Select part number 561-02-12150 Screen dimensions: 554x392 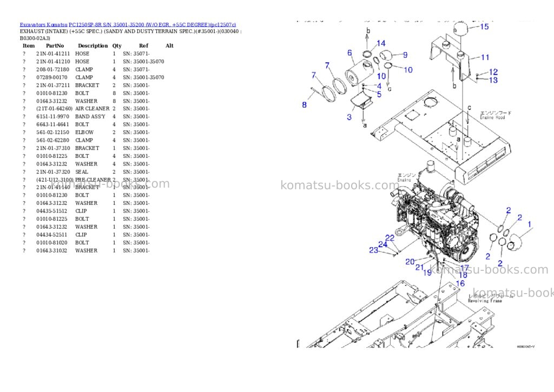coord(52,132)
